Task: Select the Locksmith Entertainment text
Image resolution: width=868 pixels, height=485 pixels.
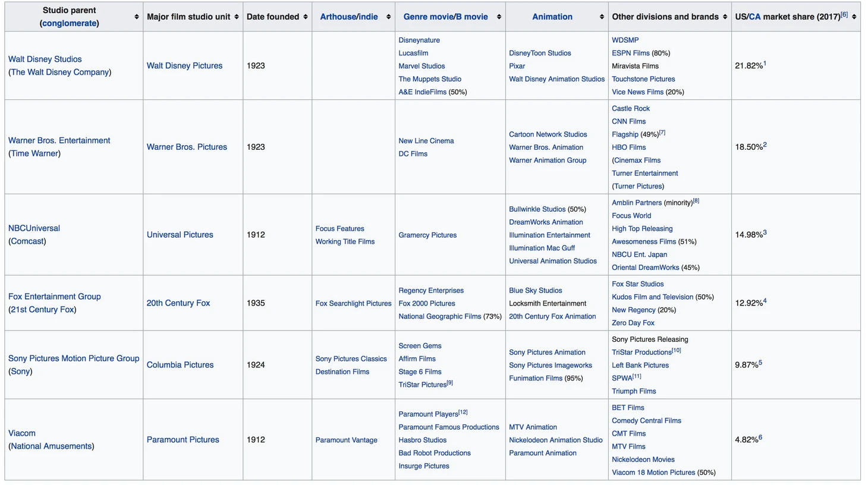Action: point(548,304)
